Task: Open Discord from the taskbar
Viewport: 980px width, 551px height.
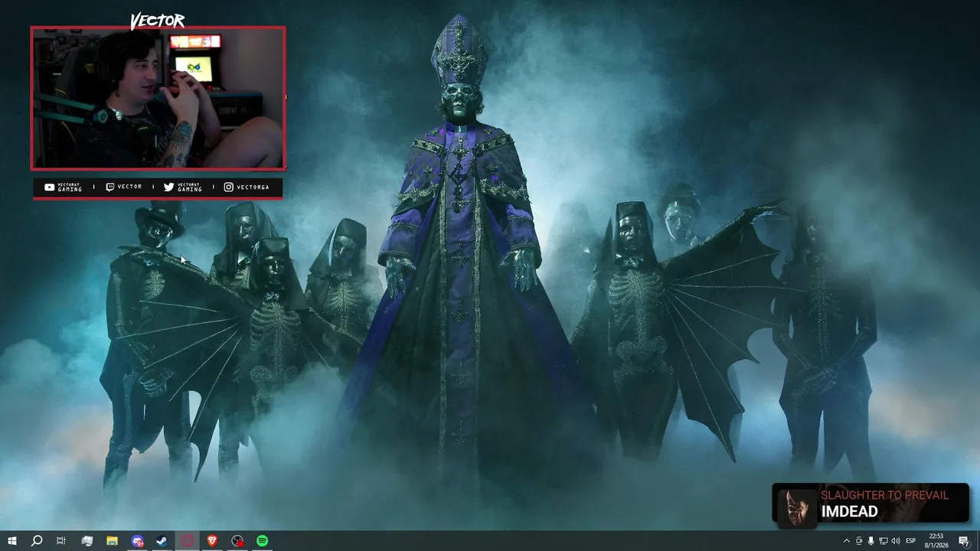Action: click(x=137, y=541)
